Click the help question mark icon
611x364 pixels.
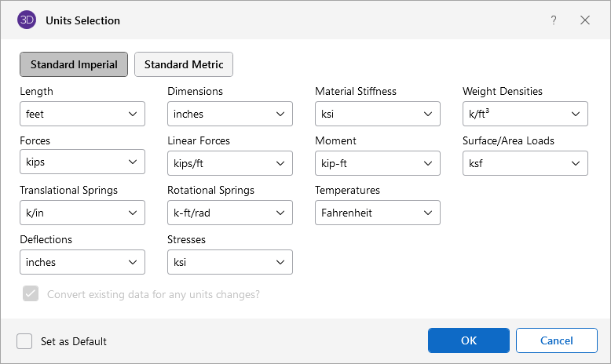554,20
